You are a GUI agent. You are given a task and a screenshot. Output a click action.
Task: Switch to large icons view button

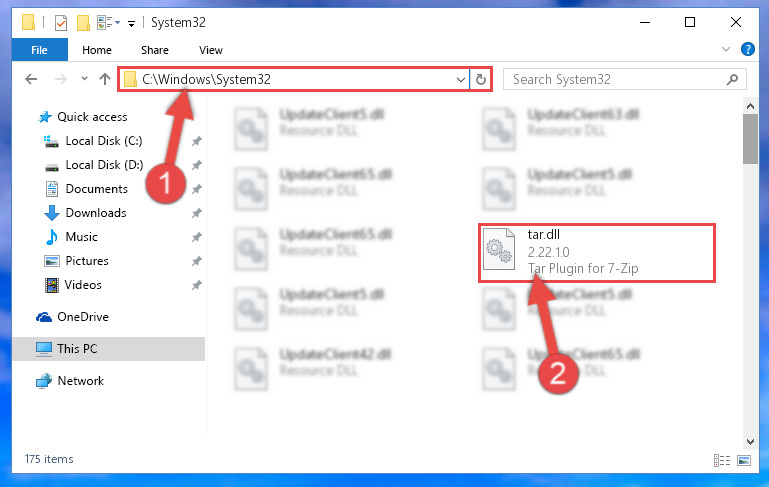point(744,460)
